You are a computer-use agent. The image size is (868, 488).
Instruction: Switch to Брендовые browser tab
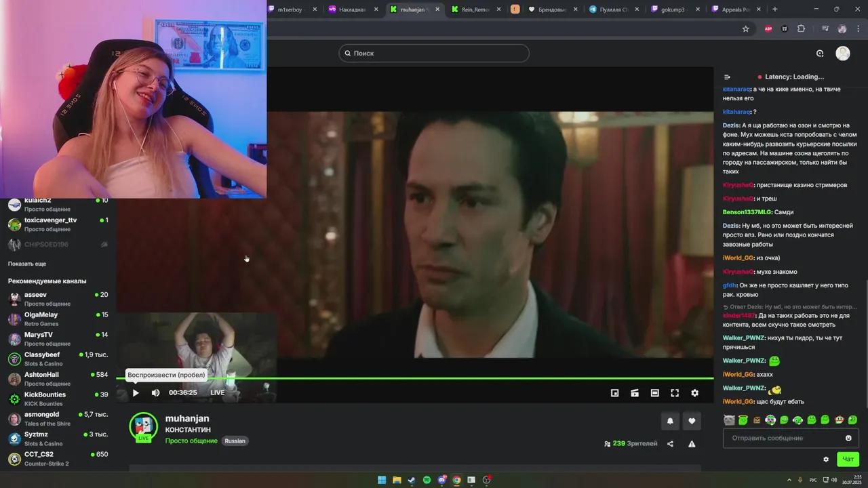tap(553, 9)
